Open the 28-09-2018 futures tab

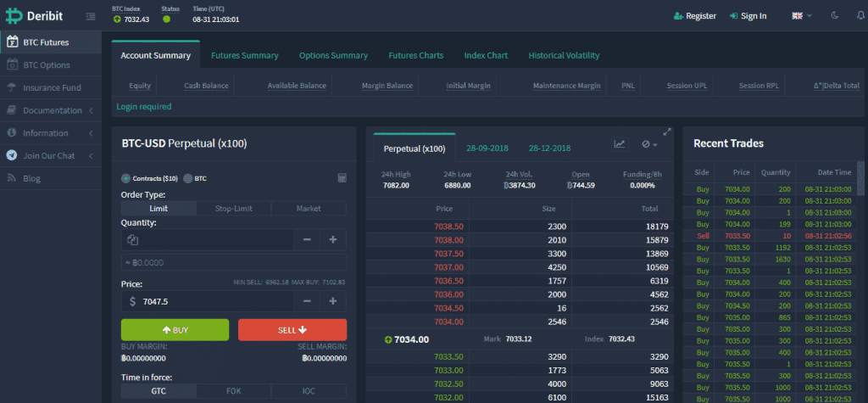488,148
